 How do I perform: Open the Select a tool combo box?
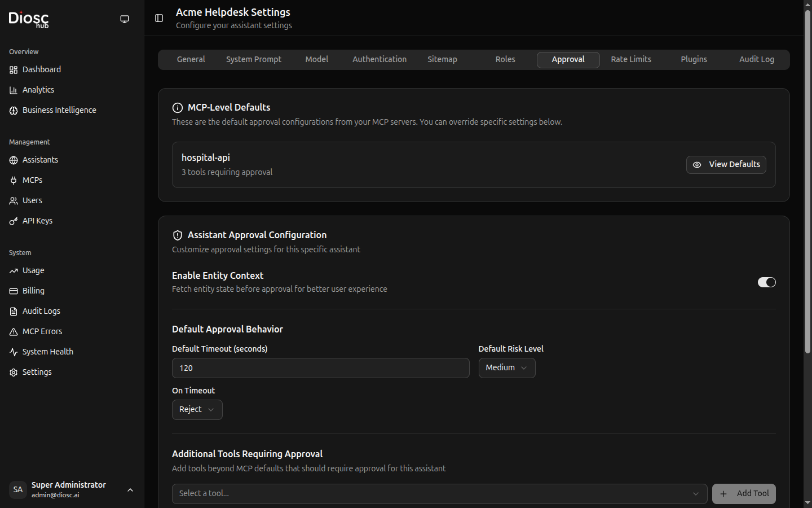(x=439, y=494)
